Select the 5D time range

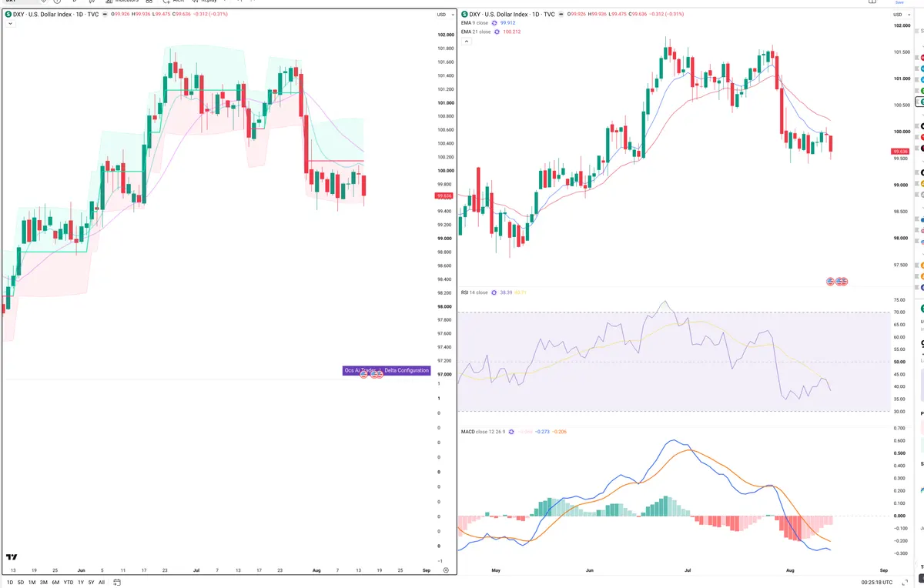(x=21, y=583)
